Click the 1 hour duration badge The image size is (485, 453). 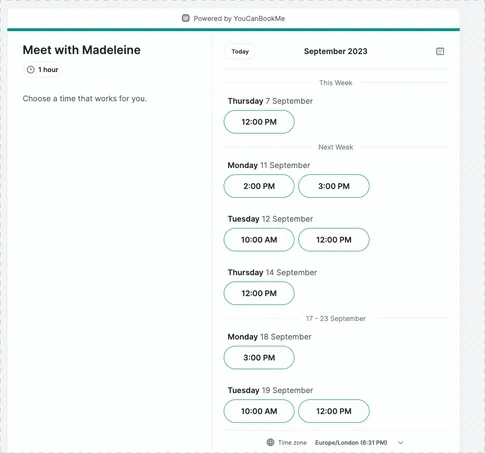click(43, 70)
